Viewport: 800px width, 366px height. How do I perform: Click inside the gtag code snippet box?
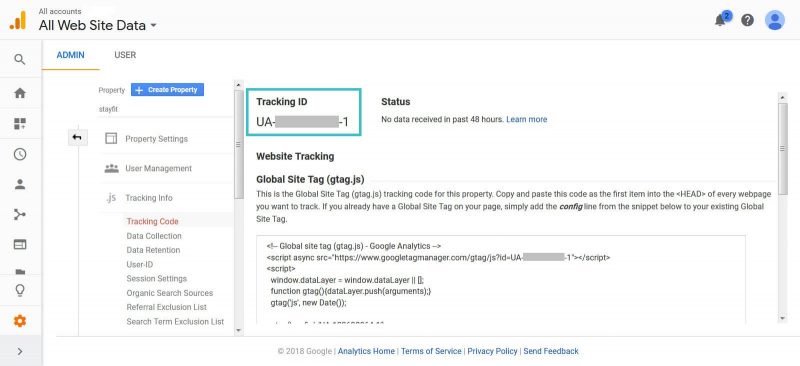[501, 279]
